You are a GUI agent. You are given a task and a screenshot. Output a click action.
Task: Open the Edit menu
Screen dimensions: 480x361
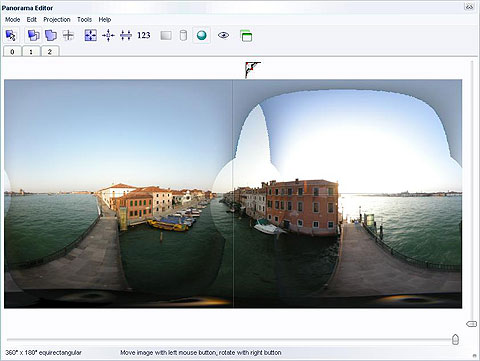pyautogui.click(x=32, y=20)
